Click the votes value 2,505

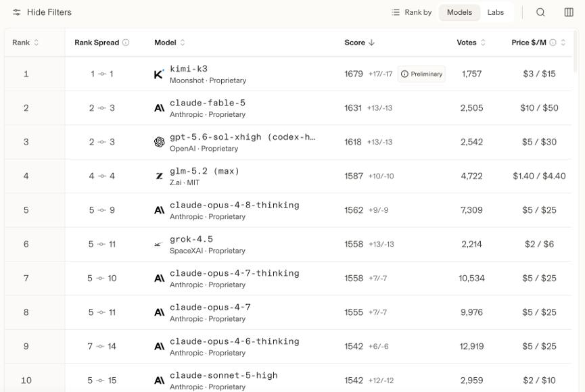[471, 108]
